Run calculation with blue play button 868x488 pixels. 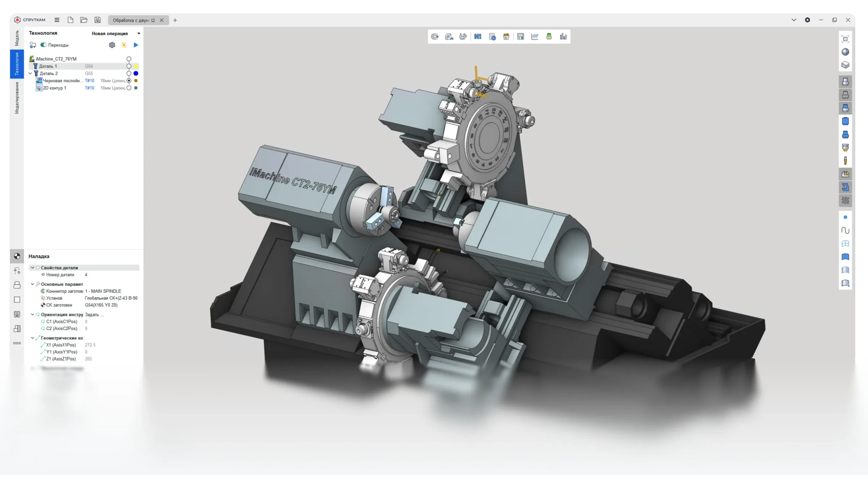[136, 45]
